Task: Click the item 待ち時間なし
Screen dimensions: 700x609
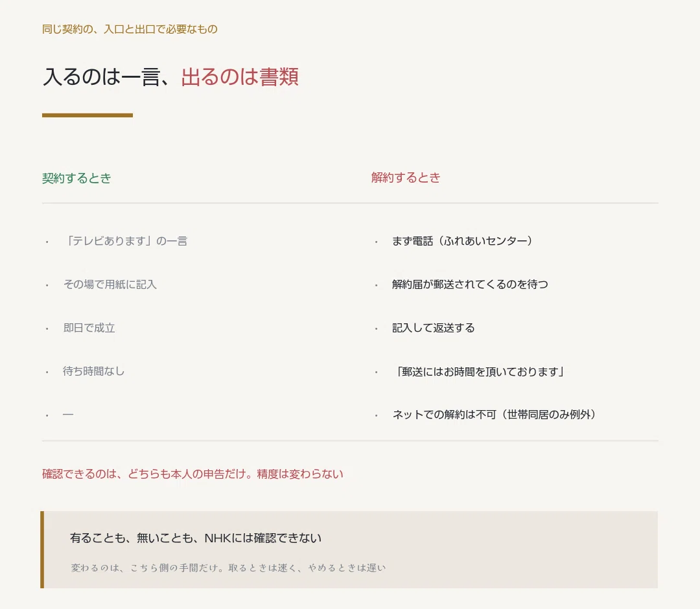Action: (94, 371)
